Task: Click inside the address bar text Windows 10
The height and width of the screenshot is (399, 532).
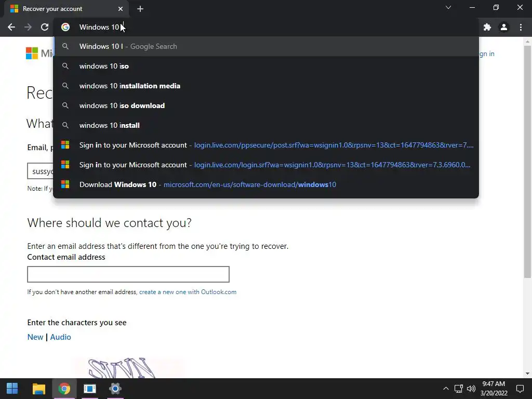Action: [99, 27]
